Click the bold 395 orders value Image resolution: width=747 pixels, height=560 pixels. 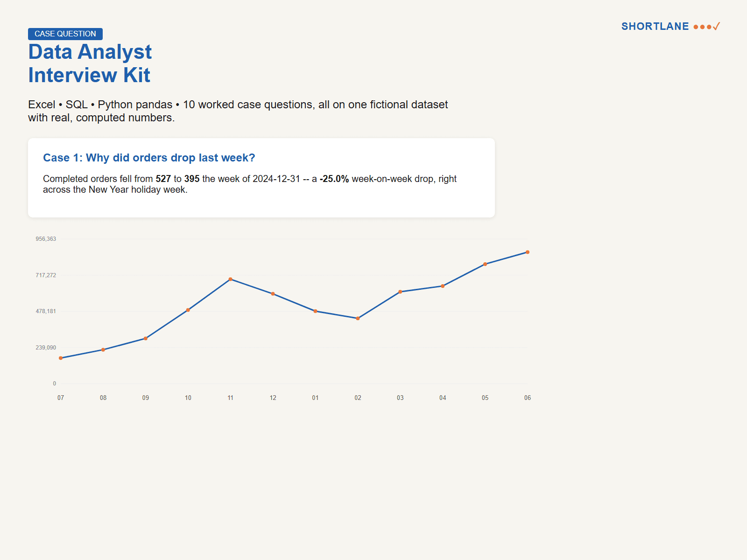point(192,179)
